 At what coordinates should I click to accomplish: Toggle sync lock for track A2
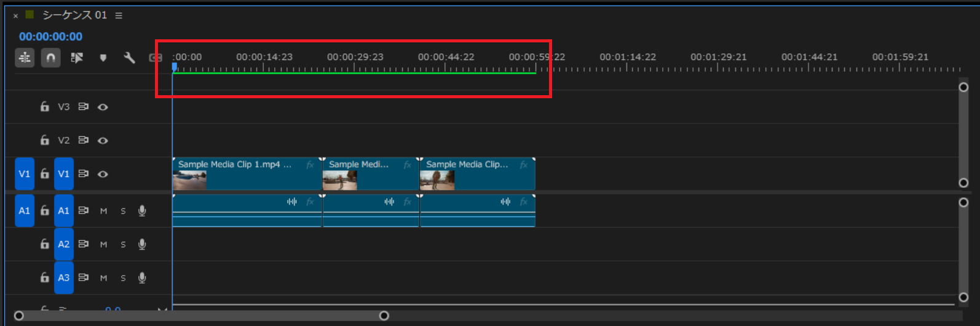[83, 244]
